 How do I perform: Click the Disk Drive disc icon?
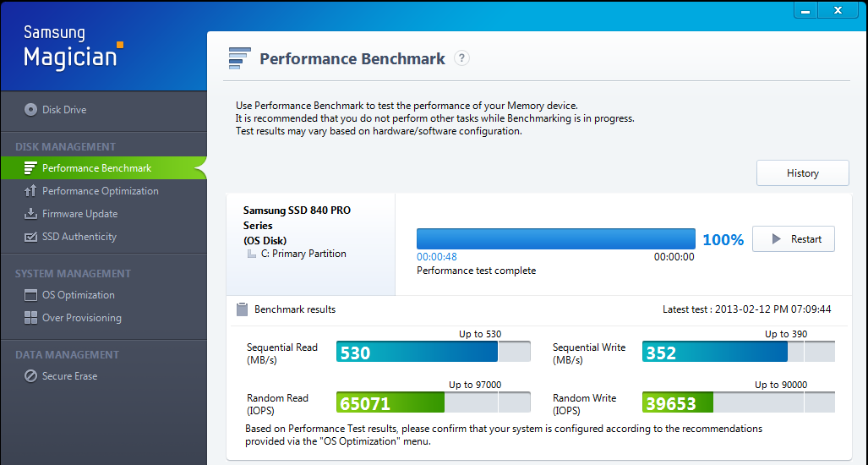30,110
